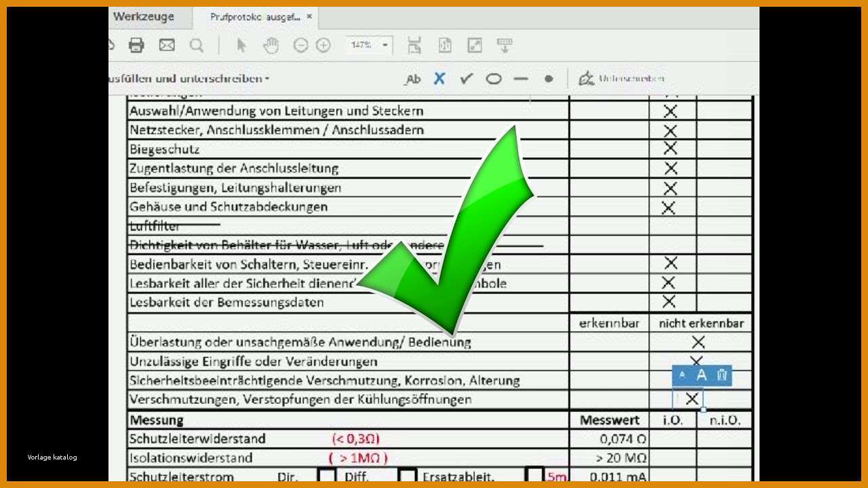Click the X mark in the Biegeschutz row
Viewport: 868px width, 488px height.
click(670, 148)
